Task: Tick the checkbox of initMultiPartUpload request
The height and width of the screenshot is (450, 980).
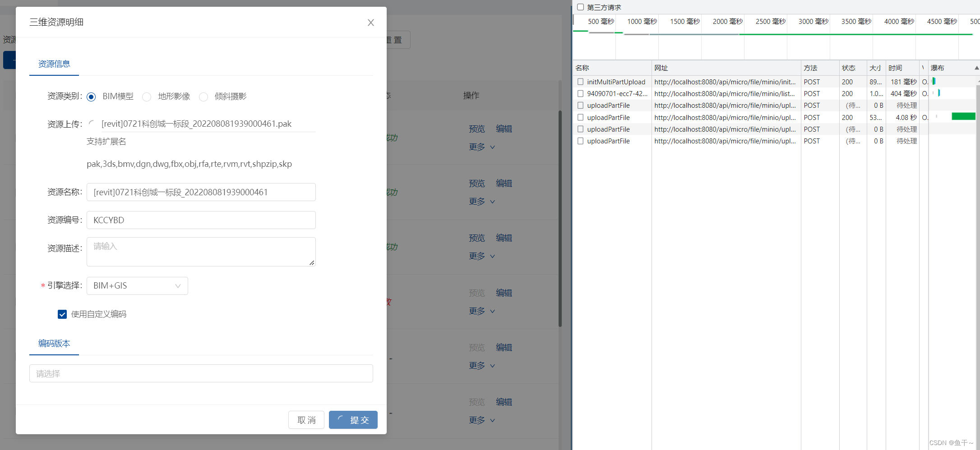Action: tap(581, 82)
